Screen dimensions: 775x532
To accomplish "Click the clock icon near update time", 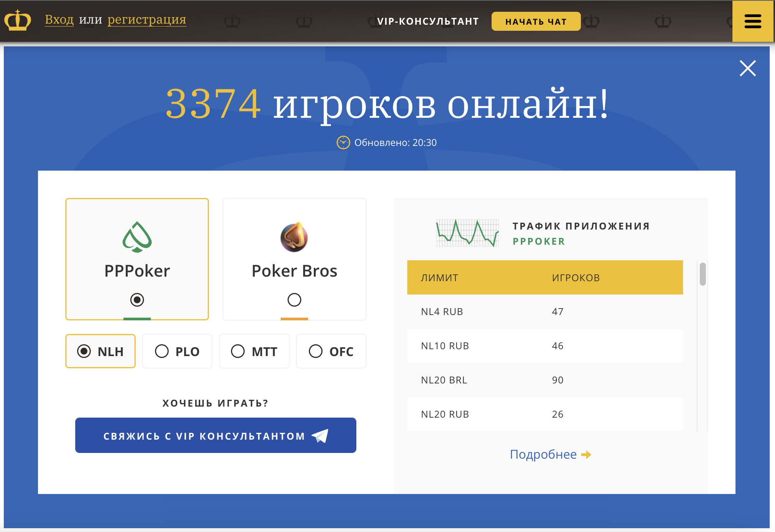I will [x=343, y=142].
